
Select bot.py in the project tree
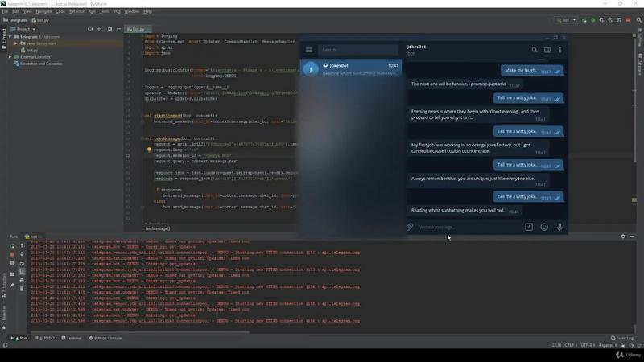click(x=30, y=50)
